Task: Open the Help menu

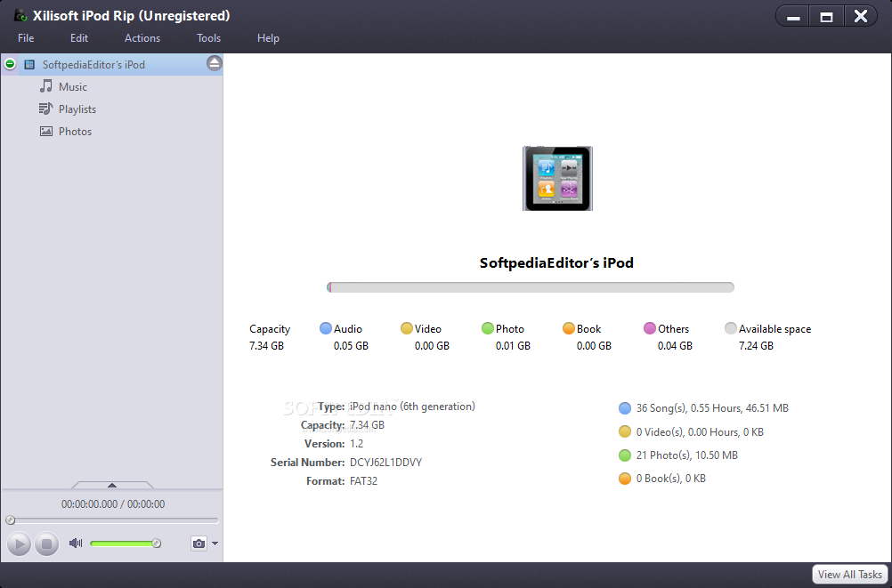Action: (268, 38)
